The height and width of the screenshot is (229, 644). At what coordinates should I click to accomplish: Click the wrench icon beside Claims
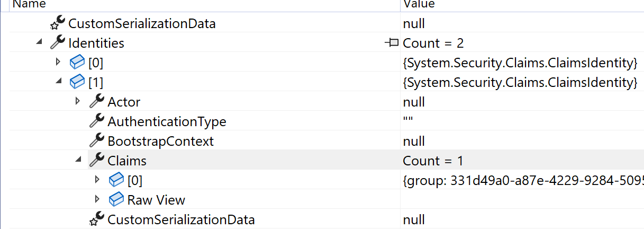point(97,161)
